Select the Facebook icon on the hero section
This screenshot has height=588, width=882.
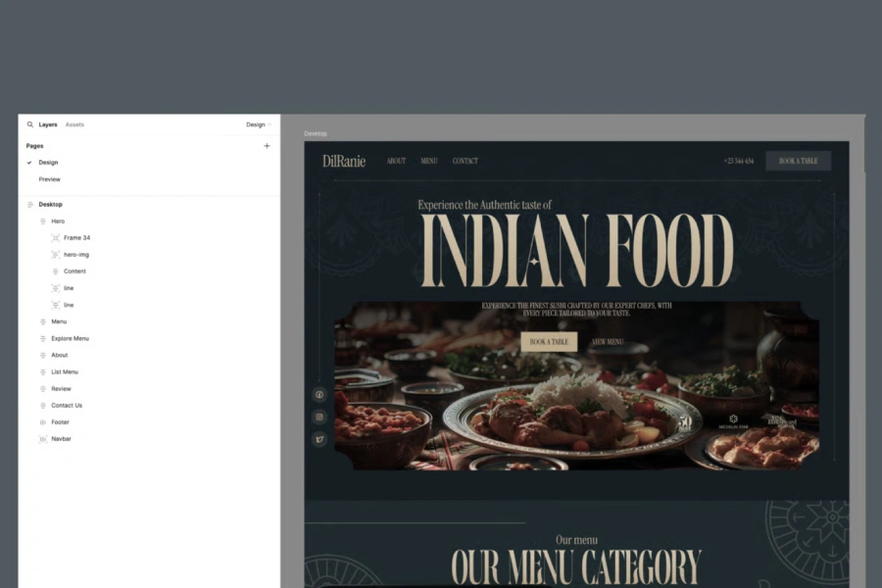[319, 395]
